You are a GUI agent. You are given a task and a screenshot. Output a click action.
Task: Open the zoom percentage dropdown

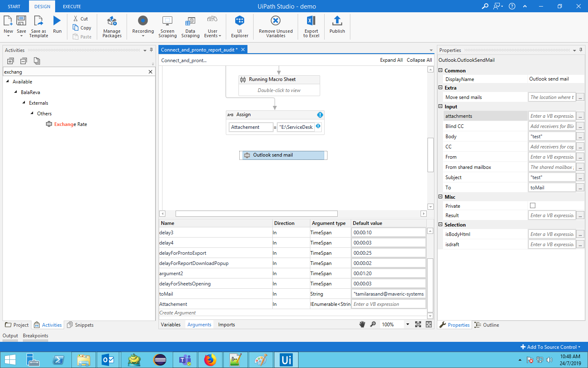click(407, 324)
